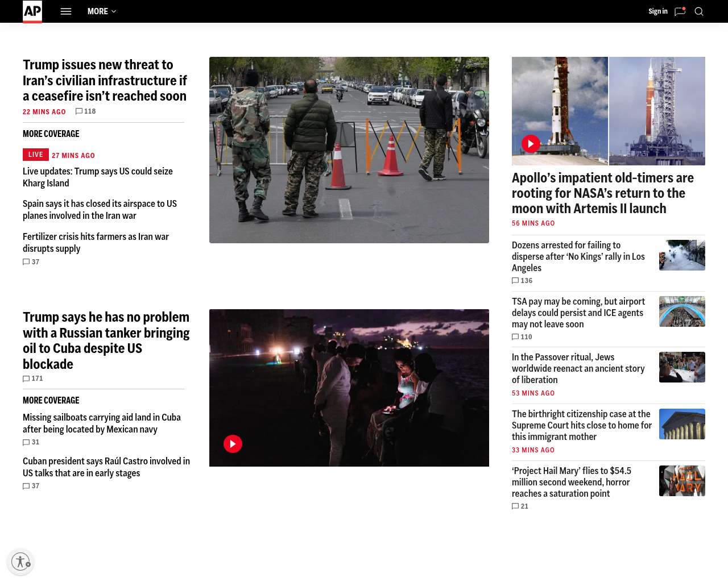View 21 comments on Hail Mary story
728x582 pixels.
[x=520, y=506]
